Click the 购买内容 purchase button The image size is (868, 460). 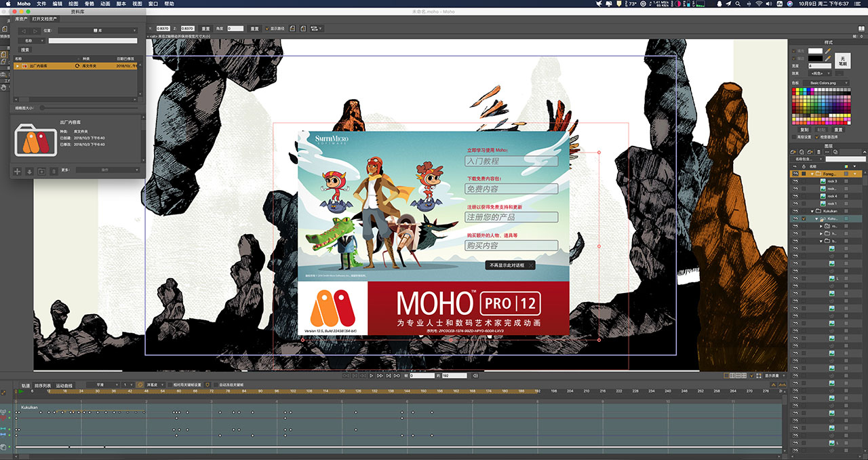[511, 246]
